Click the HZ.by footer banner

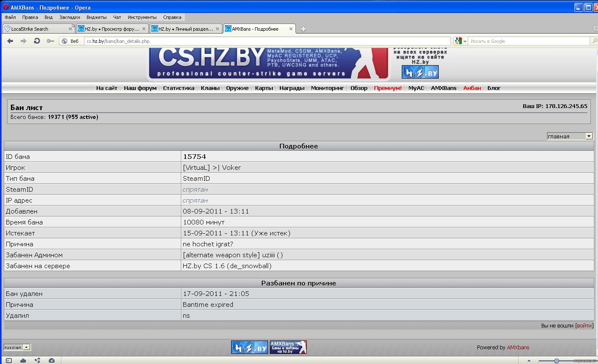(250, 347)
